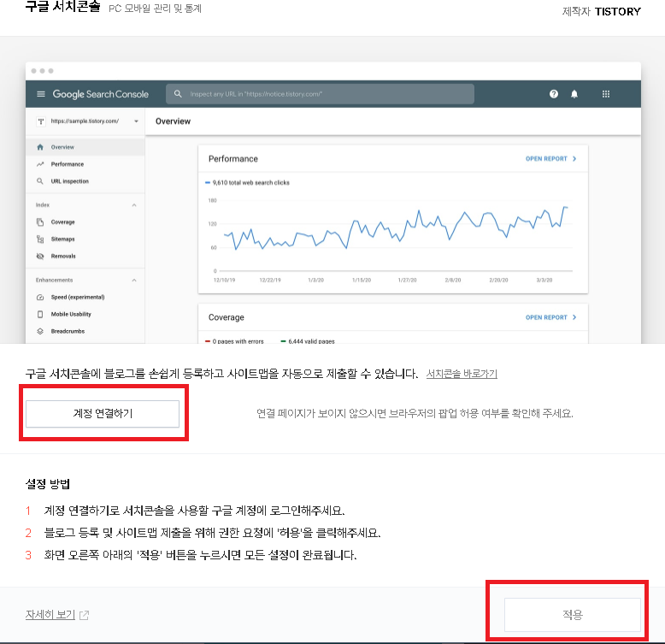Select Coverage in the sidebar

85,222
